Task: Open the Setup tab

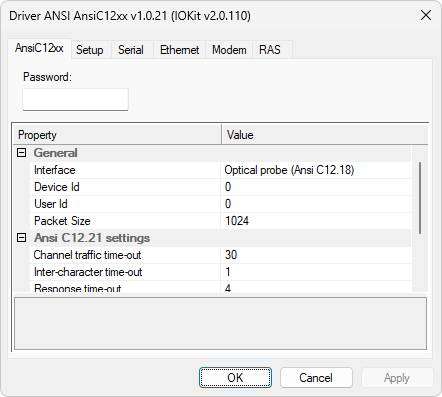Action: pos(90,50)
